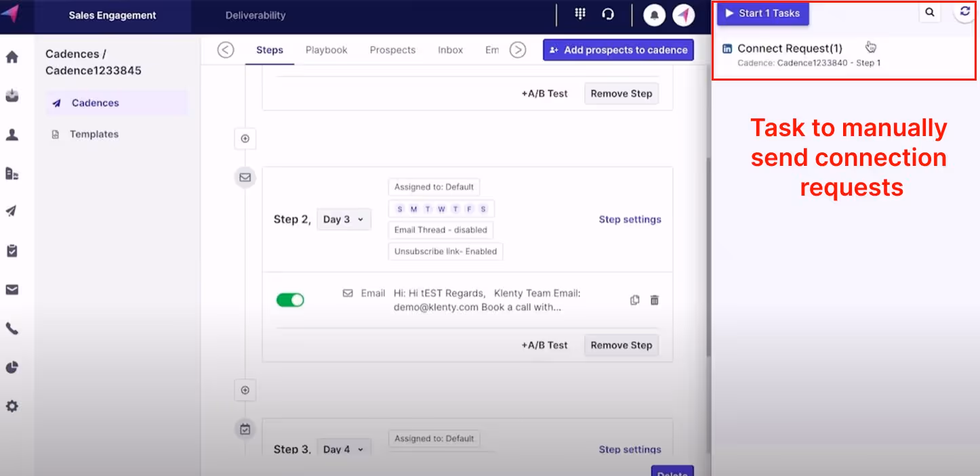Refresh tasks using the refresh icon

964,12
